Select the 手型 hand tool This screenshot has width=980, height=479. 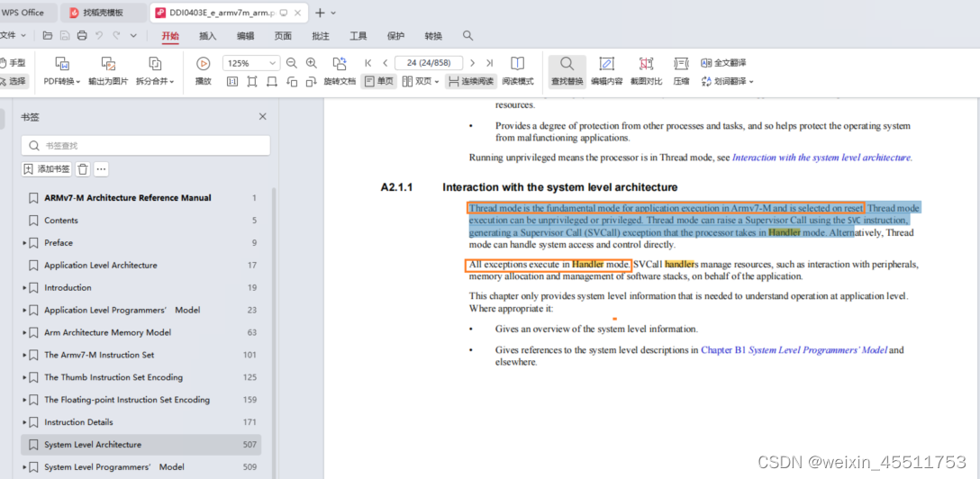tap(13, 62)
